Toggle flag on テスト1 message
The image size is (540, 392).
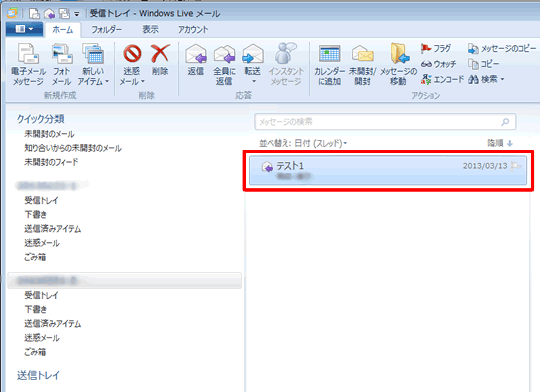515,166
